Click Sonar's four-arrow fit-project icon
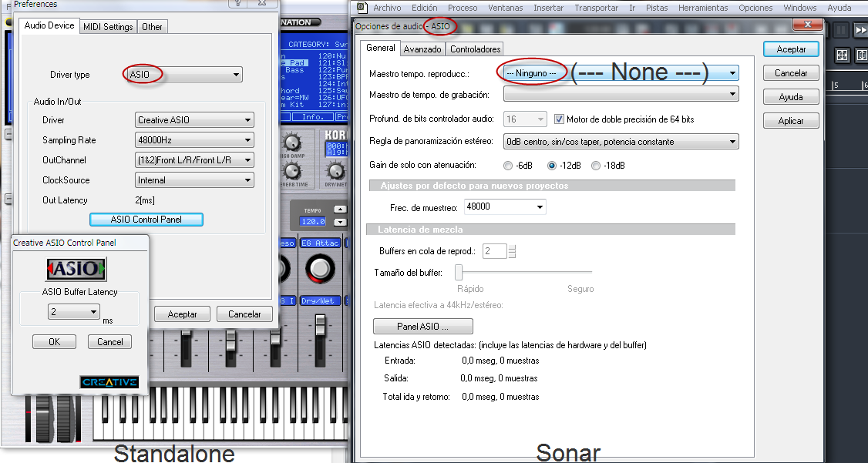Viewport: 868px width, 463px height. click(842, 55)
